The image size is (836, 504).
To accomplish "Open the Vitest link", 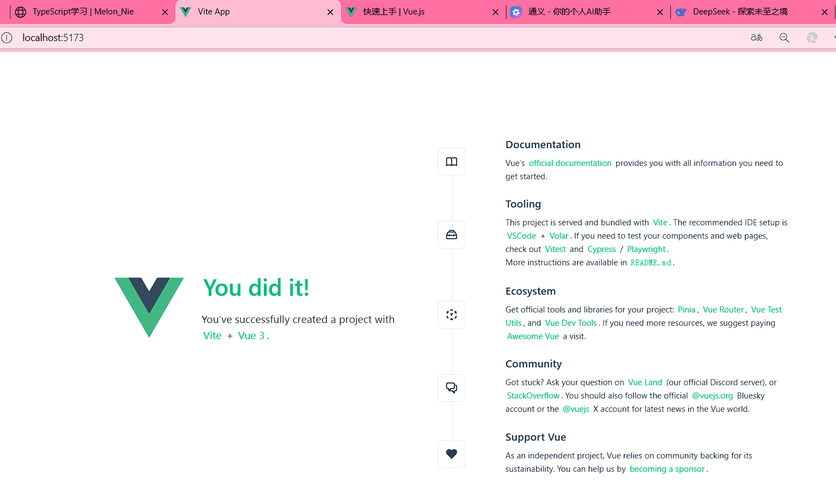I will [x=555, y=249].
